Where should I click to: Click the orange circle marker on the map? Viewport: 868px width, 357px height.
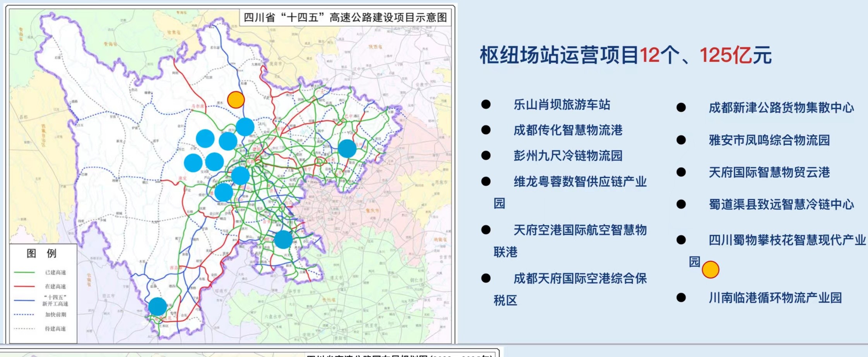(x=236, y=100)
